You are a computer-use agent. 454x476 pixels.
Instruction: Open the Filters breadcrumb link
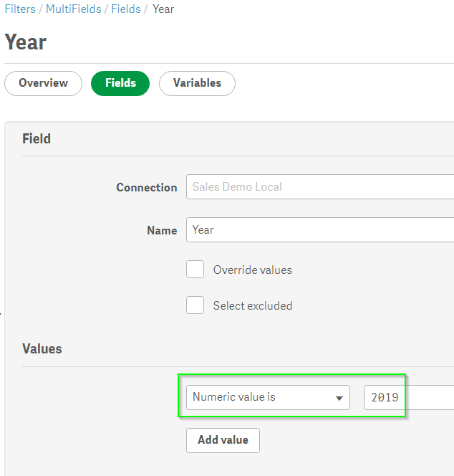click(x=20, y=9)
